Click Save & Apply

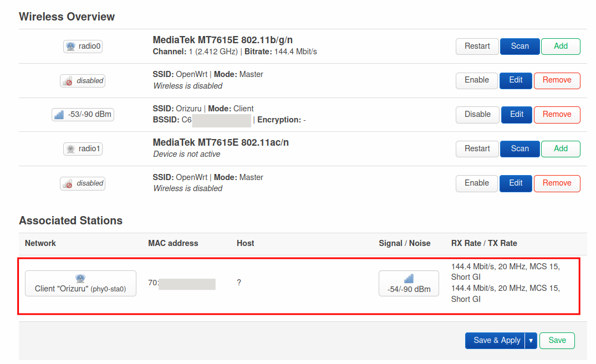click(495, 340)
